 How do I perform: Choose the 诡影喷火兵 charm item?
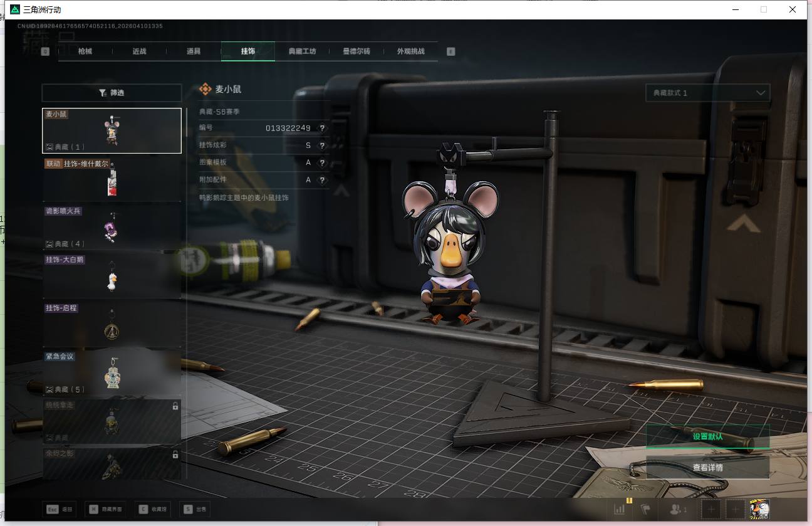(112, 227)
